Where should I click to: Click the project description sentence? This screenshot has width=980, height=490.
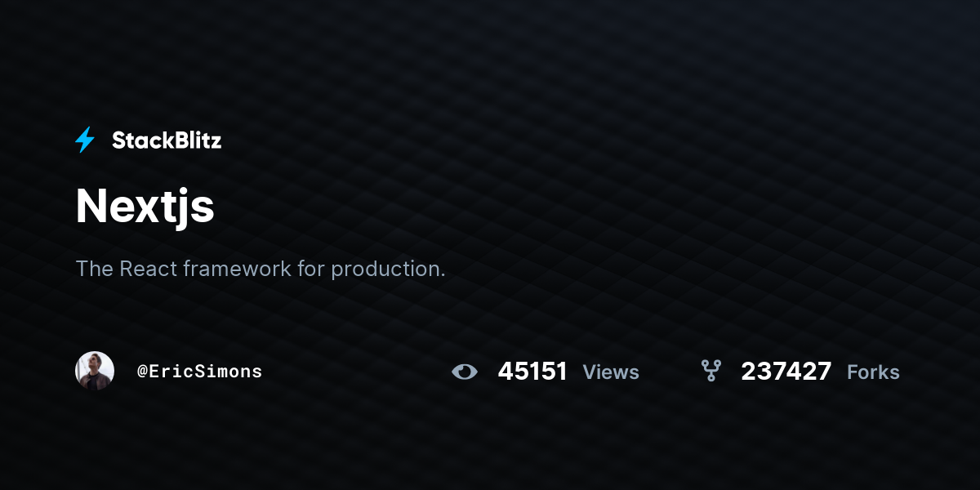click(261, 269)
